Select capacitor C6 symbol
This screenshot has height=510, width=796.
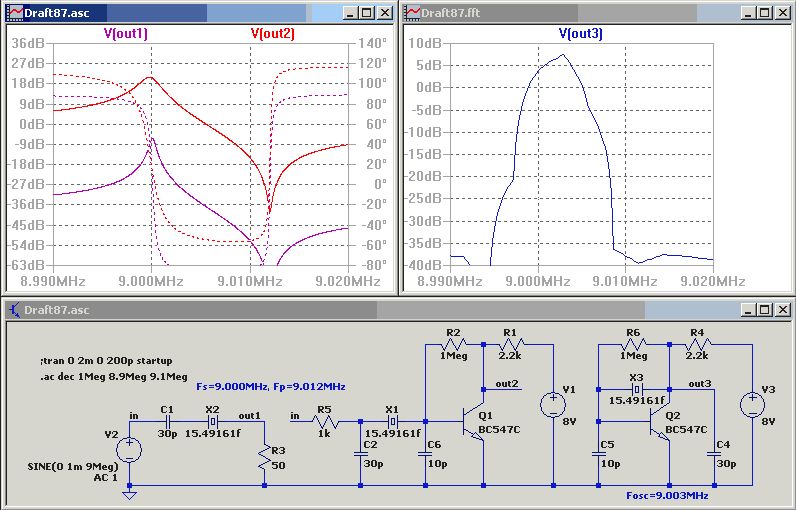pyautogui.click(x=425, y=454)
